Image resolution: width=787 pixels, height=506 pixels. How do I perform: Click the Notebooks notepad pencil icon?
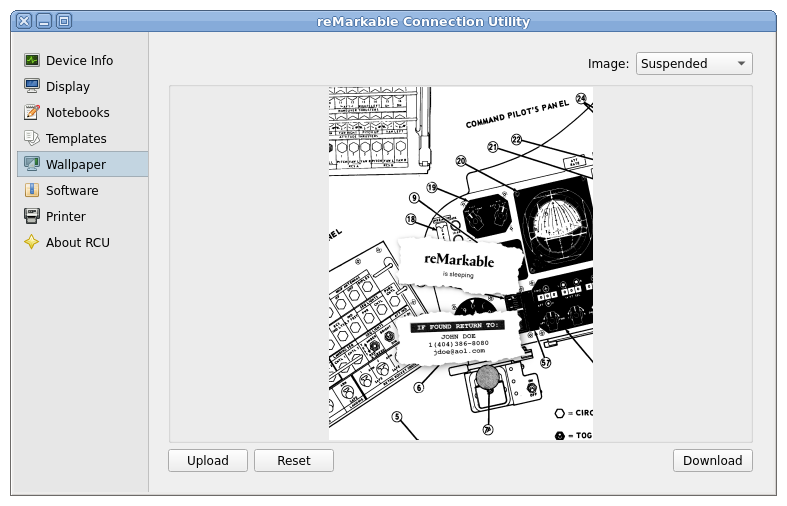point(32,112)
